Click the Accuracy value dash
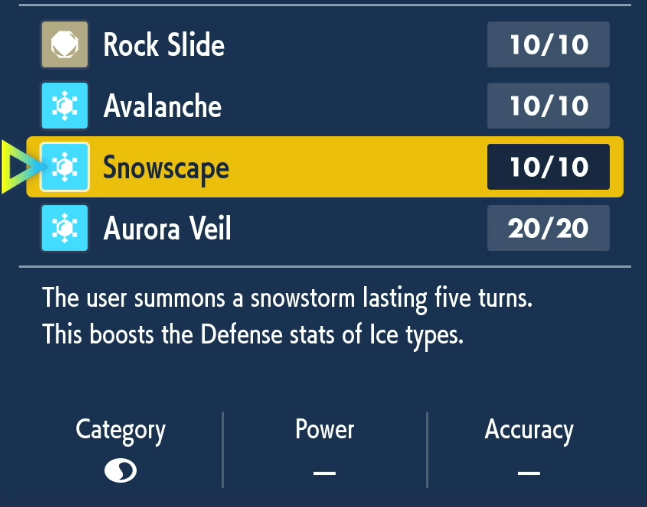Viewport: 647px width, 507px height. pos(529,472)
